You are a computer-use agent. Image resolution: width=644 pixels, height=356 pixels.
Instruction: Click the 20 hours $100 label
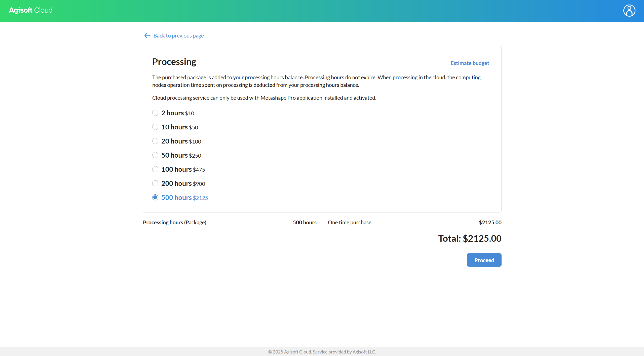coord(181,141)
